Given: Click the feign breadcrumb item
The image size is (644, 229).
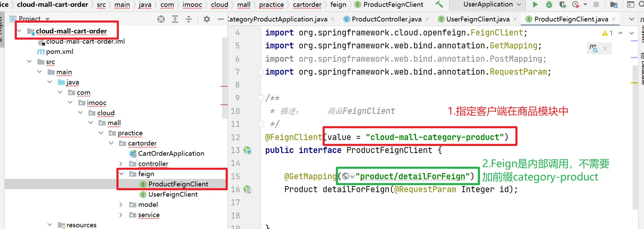Looking at the screenshot, I should 338,5.
